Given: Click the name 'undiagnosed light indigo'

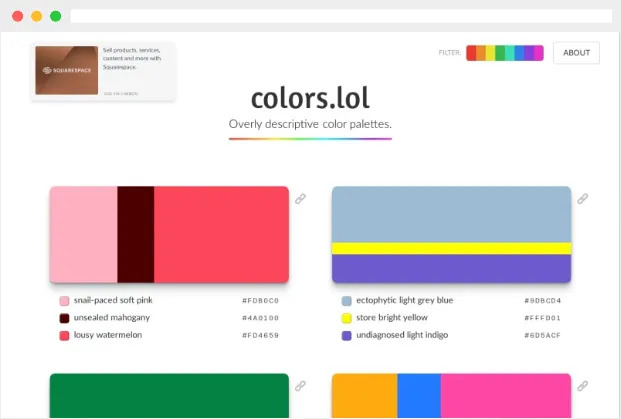Looking at the screenshot, I should click(402, 335).
